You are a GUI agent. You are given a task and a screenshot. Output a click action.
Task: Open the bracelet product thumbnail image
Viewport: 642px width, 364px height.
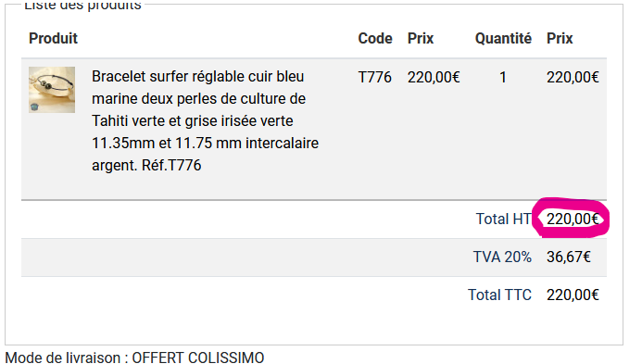point(52,90)
